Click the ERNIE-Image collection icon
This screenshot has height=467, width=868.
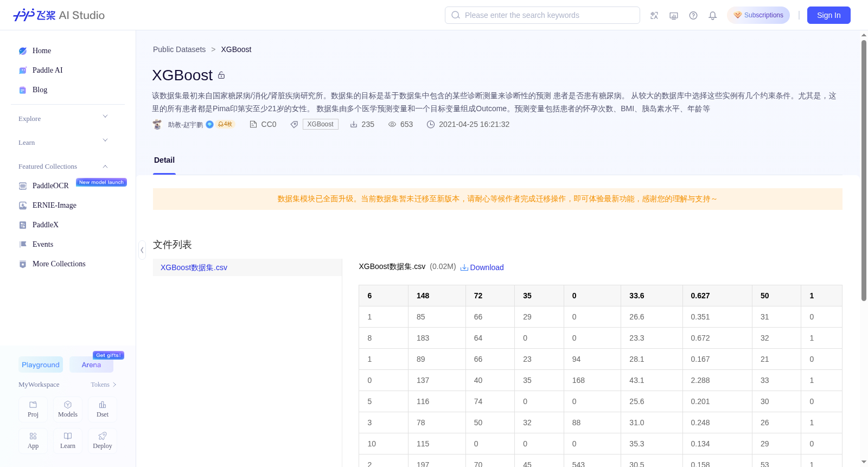click(x=23, y=206)
